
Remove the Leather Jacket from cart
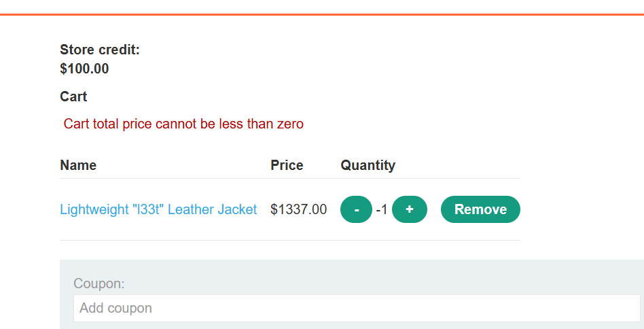(480, 209)
